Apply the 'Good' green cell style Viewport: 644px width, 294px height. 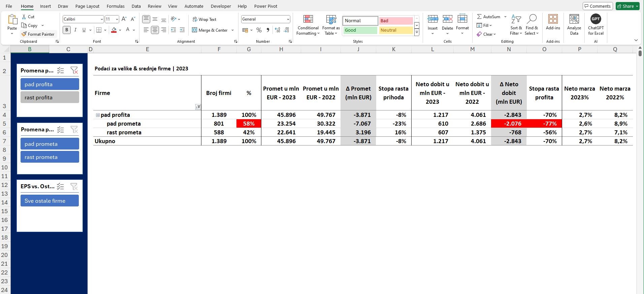(x=360, y=30)
